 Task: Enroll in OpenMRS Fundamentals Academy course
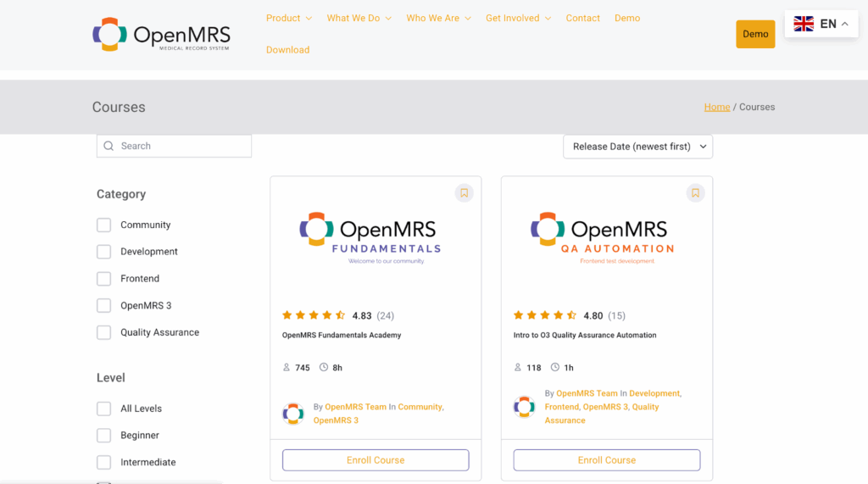pos(376,460)
